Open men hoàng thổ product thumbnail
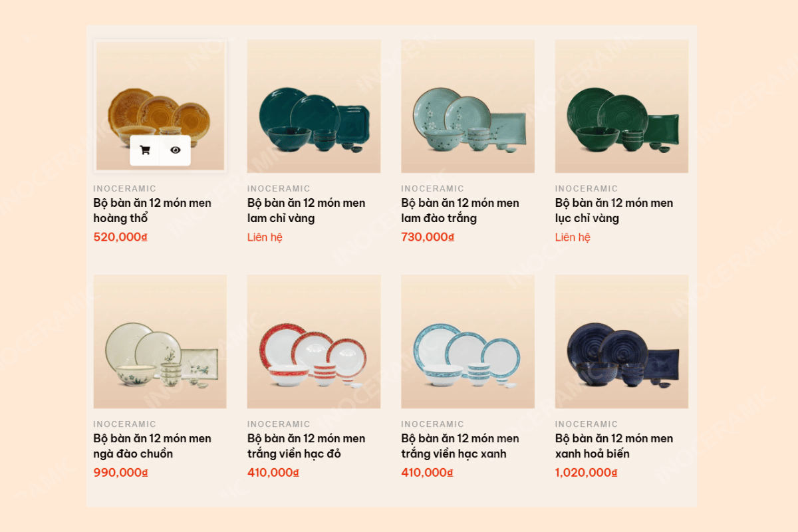This screenshot has width=798, height=532. click(x=160, y=106)
